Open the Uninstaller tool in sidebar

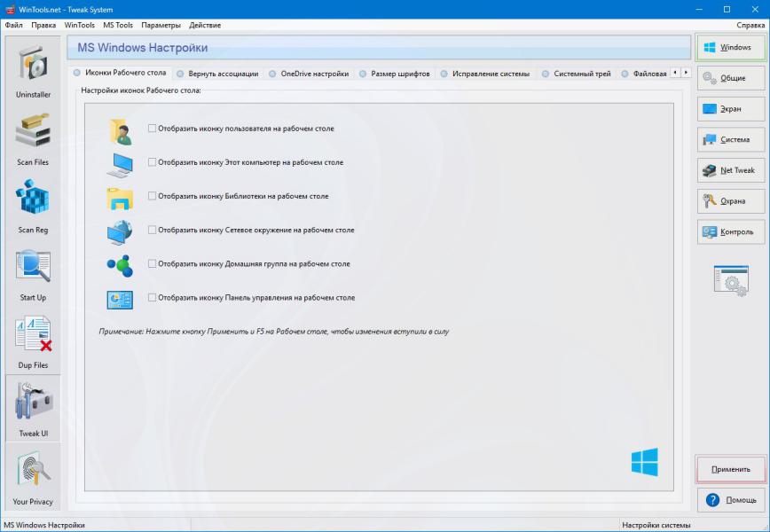click(34, 71)
